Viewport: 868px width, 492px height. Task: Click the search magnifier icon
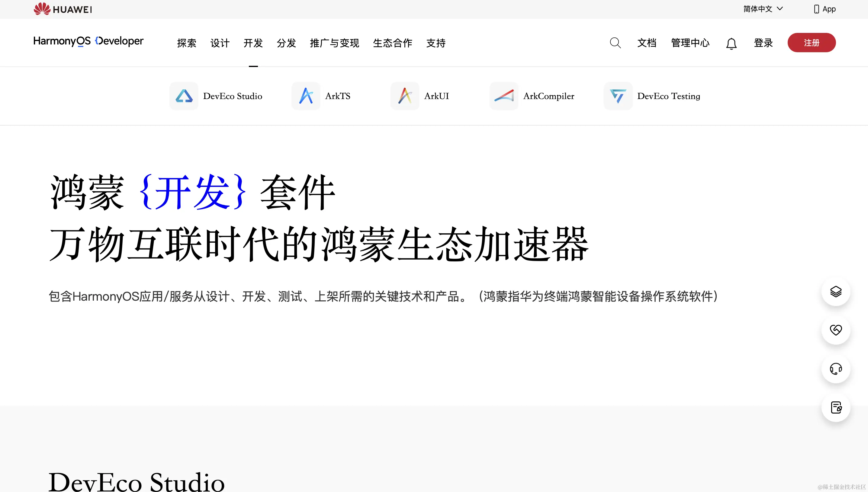coord(615,43)
